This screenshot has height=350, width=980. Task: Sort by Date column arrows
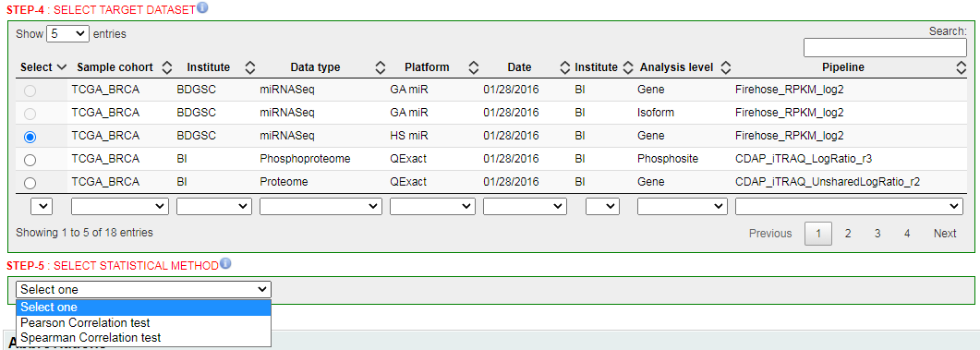click(x=565, y=67)
